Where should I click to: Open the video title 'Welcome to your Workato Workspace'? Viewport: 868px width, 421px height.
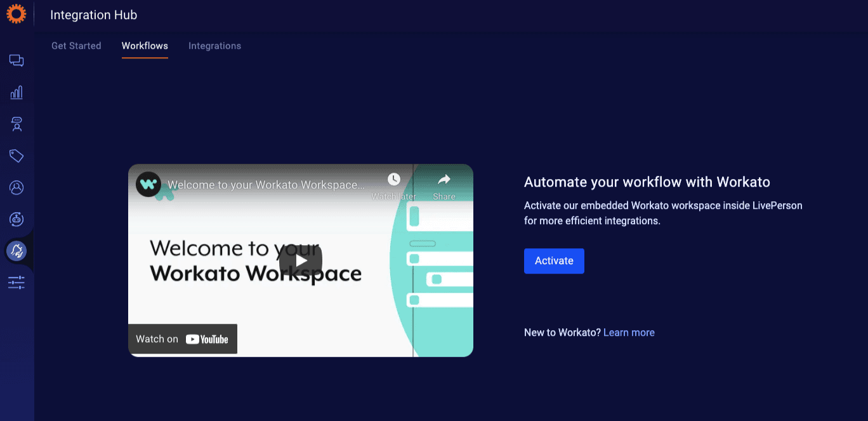click(x=266, y=185)
